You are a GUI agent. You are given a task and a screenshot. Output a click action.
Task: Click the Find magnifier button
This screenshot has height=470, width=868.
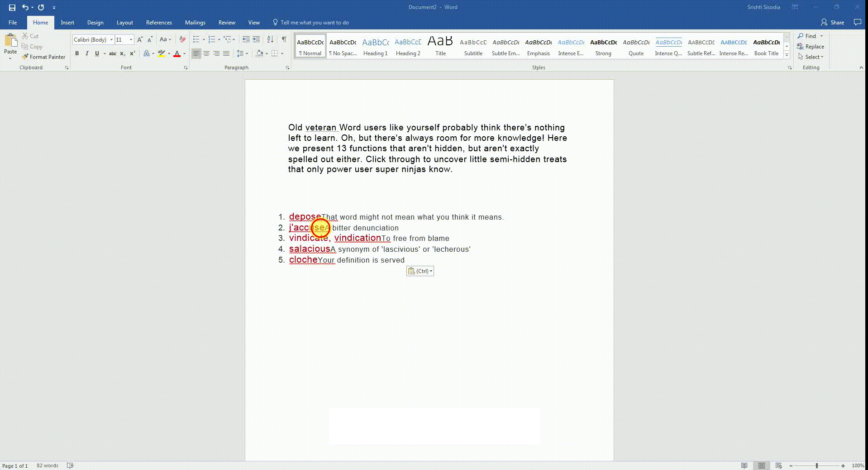[807, 36]
